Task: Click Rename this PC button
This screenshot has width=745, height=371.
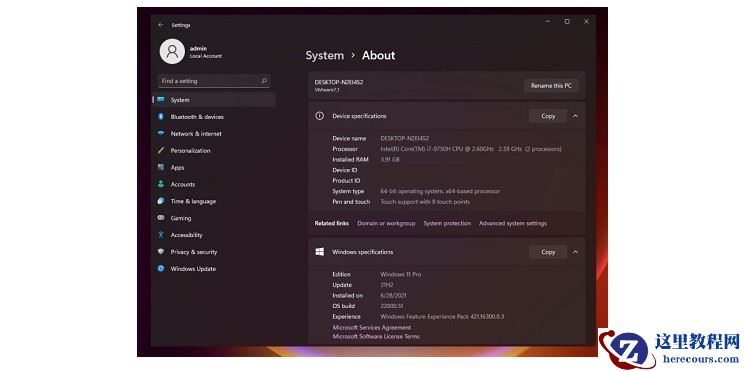Action: coord(551,86)
